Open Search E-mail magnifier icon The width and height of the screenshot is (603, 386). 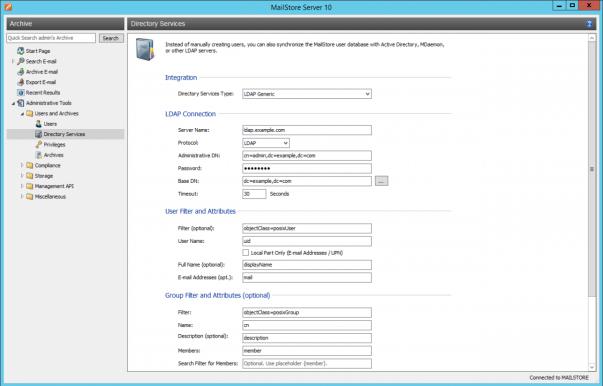tap(21, 61)
